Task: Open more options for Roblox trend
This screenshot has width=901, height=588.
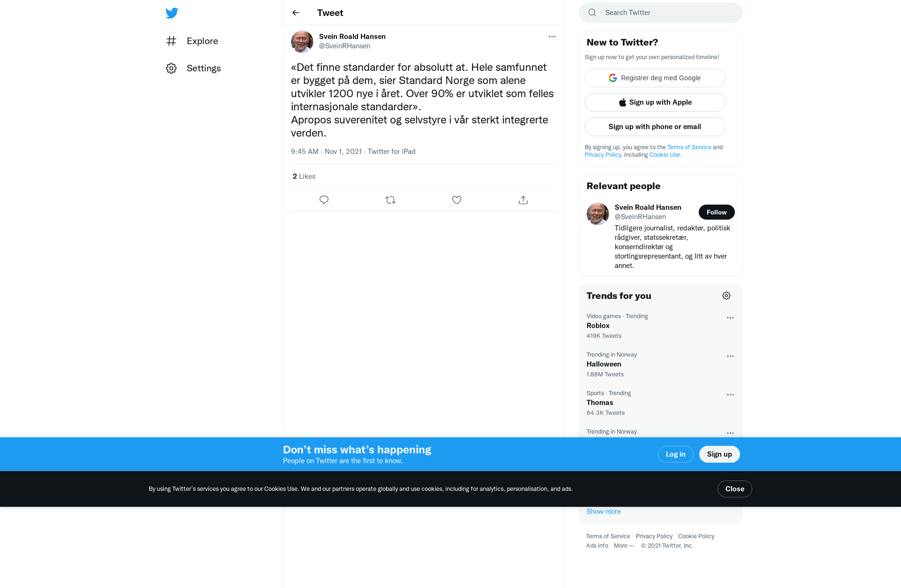Action: [x=730, y=318]
